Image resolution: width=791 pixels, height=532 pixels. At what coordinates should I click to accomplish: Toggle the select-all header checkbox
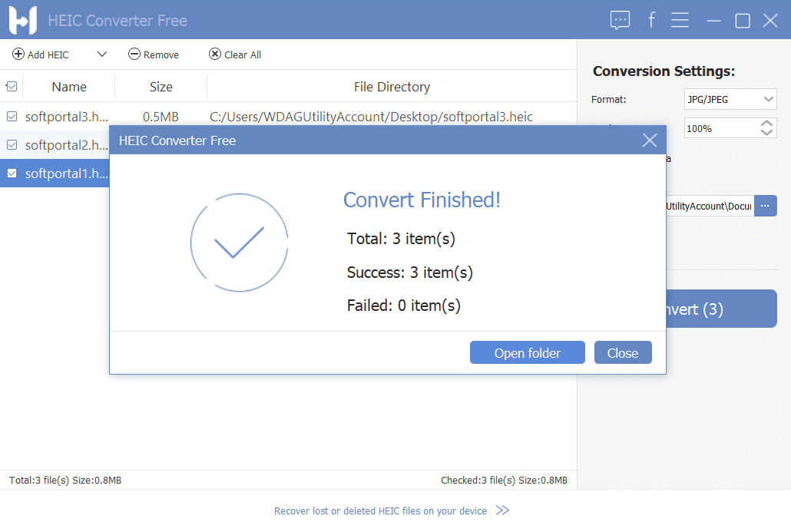click(x=12, y=87)
